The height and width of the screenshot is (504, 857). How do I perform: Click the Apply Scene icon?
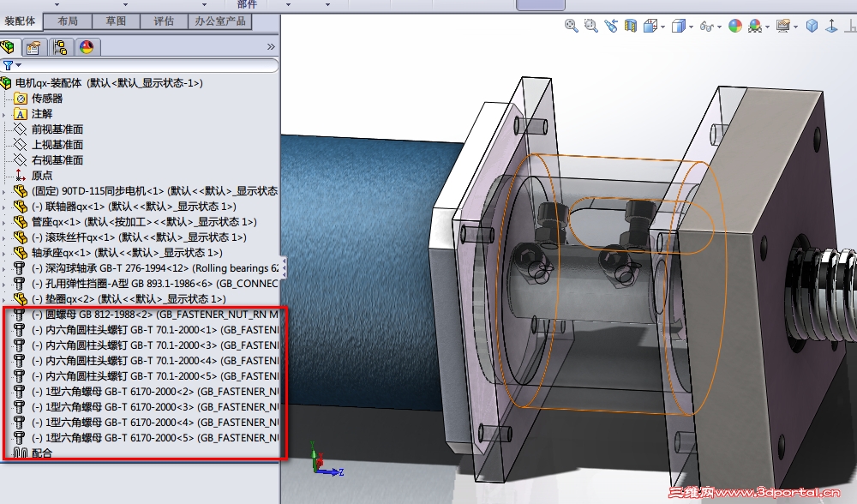(x=755, y=26)
